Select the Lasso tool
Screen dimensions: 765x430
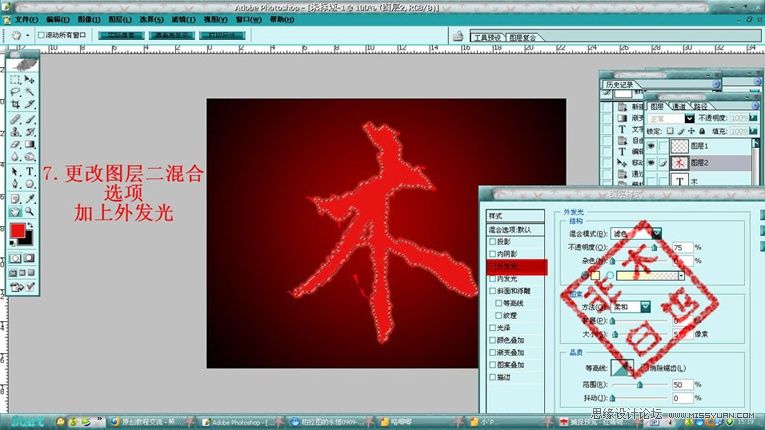(15, 92)
